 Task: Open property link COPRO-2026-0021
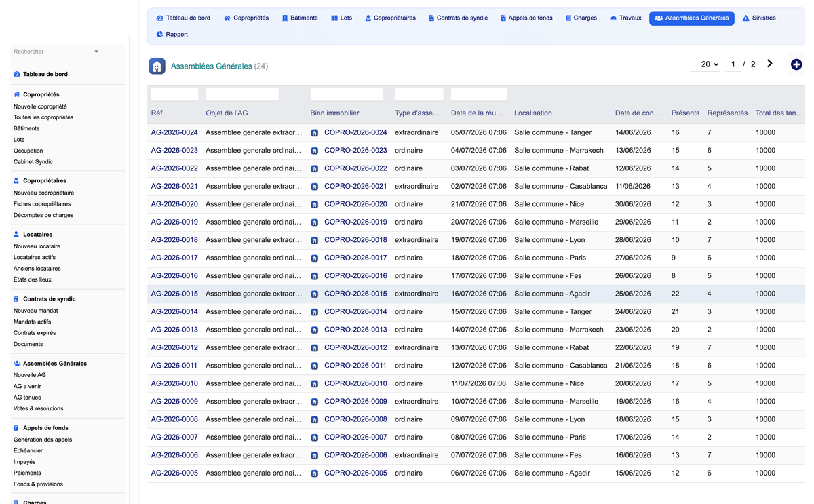coord(355,187)
